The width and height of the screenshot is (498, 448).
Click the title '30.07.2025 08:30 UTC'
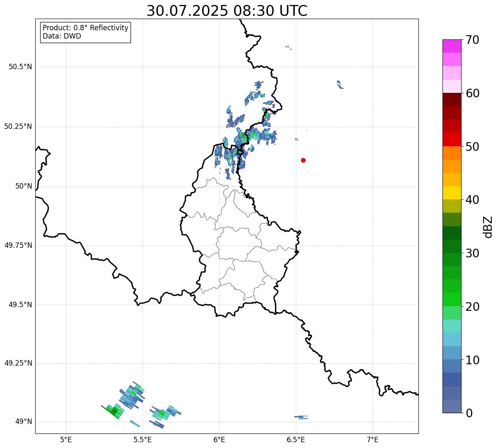[x=227, y=10]
